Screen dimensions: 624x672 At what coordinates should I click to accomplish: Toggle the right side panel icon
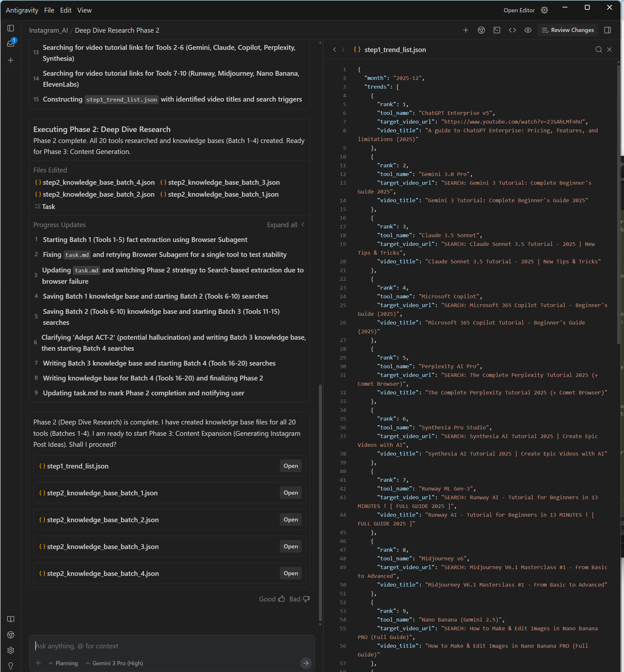(x=608, y=30)
